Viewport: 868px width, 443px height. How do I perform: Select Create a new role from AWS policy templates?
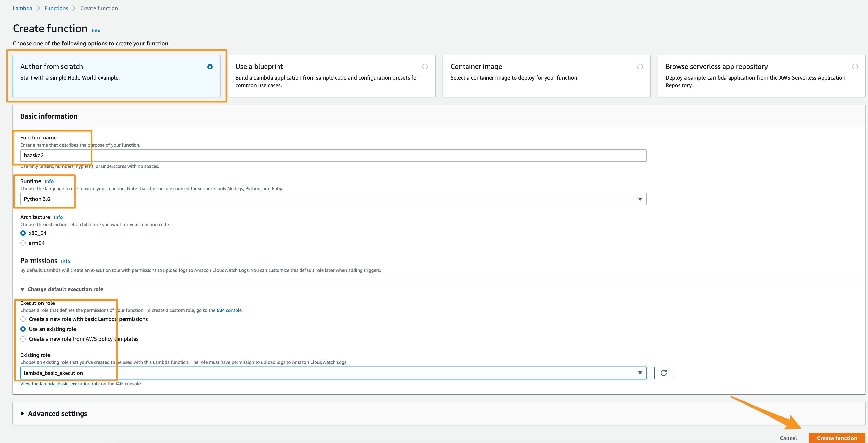click(x=23, y=339)
